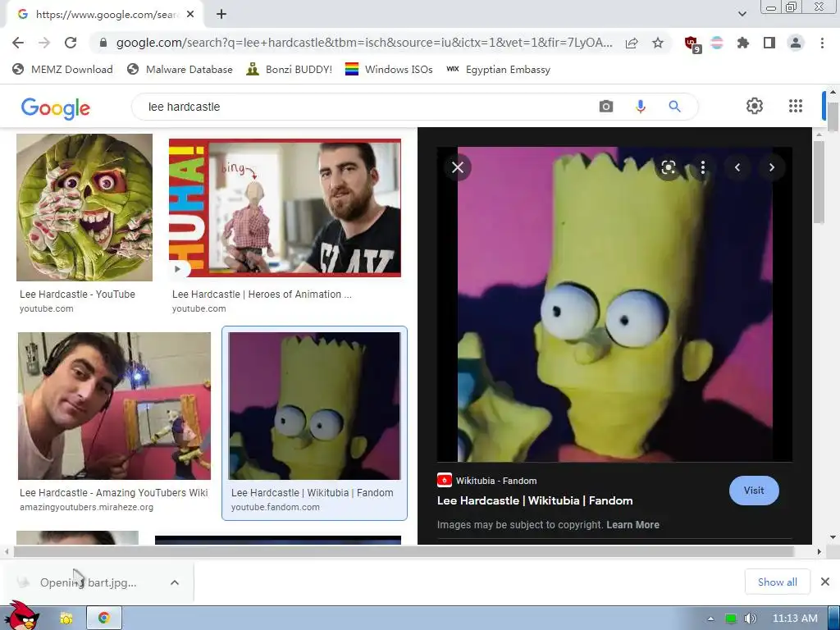This screenshot has width=840, height=630.
Task: Click the browser forward arrow
Action: pos(44,43)
